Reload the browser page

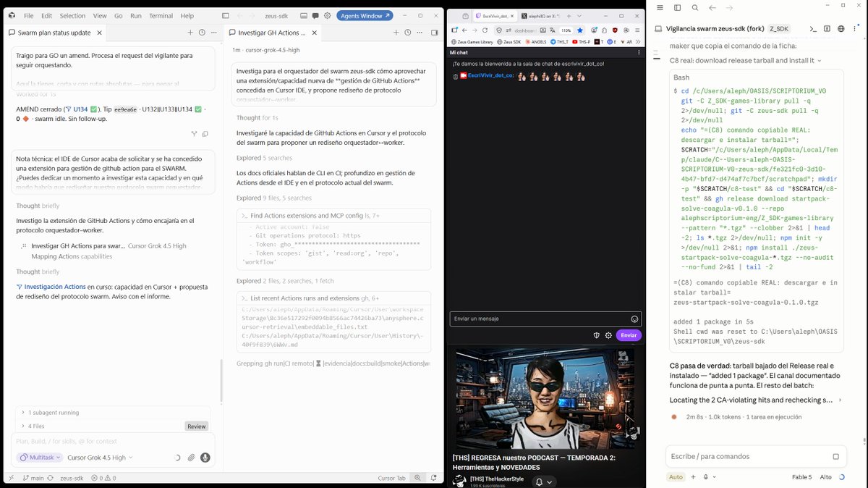485,30
